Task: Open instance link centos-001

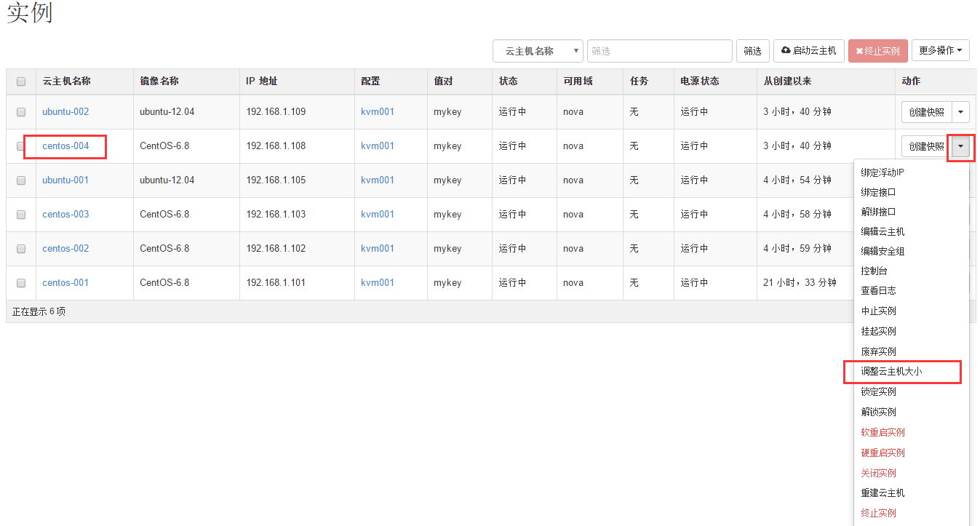Action: point(65,283)
